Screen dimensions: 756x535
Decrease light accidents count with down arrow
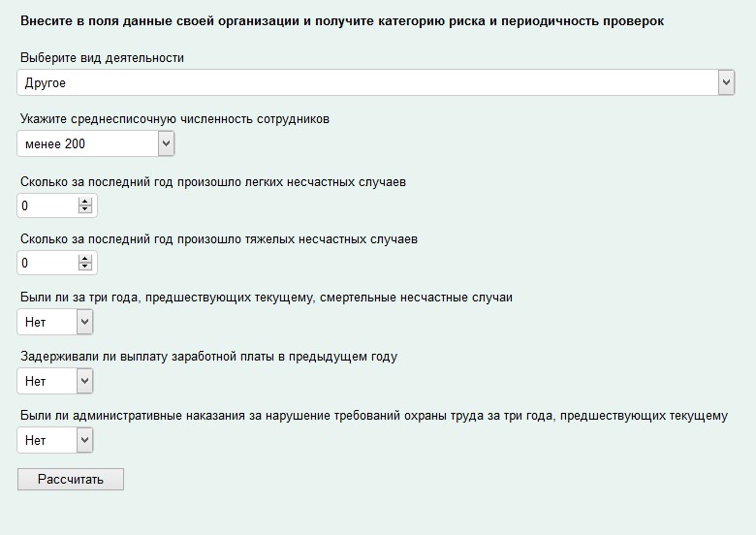(85, 209)
